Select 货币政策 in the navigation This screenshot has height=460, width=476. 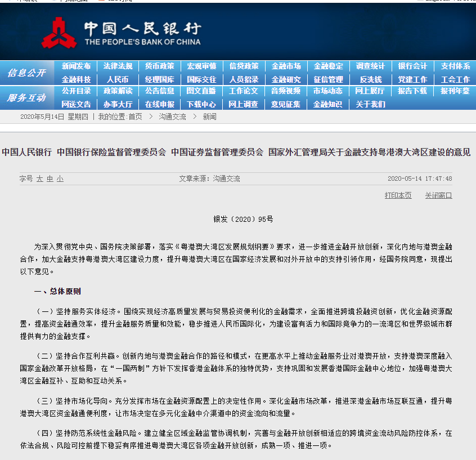(160, 66)
